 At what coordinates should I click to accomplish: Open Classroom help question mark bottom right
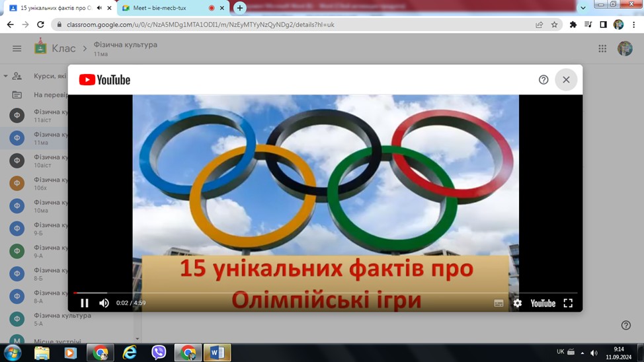point(625,325)
